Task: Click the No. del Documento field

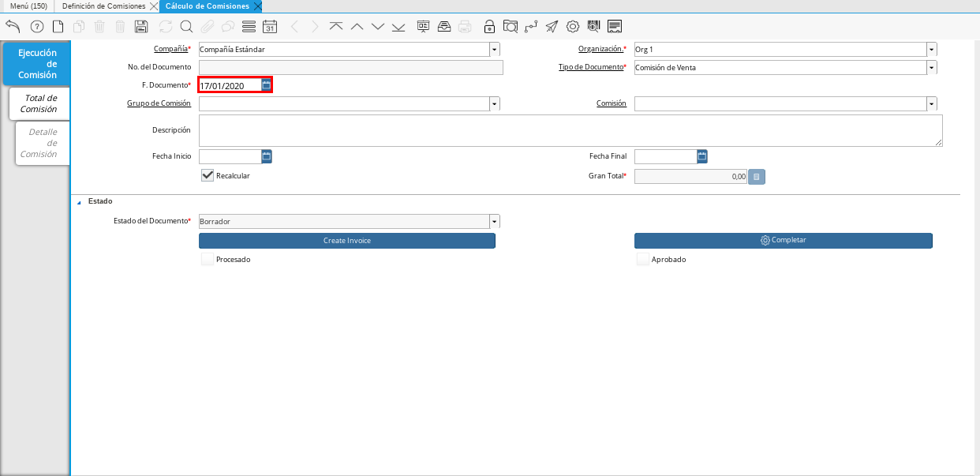Action: (351, 67)
